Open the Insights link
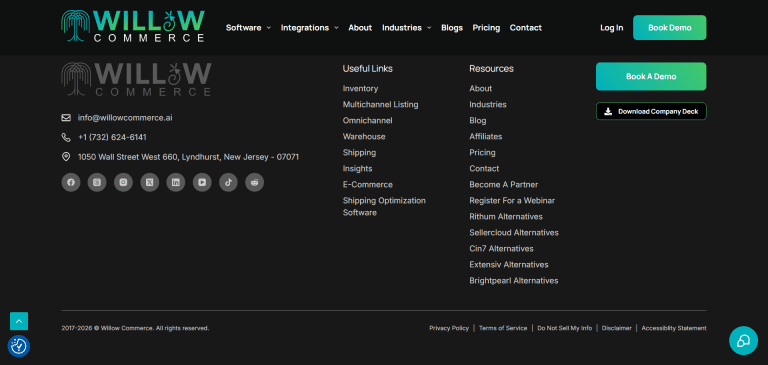Image resolution: width=768 pixels, height=365 pixels. [358, 169]
